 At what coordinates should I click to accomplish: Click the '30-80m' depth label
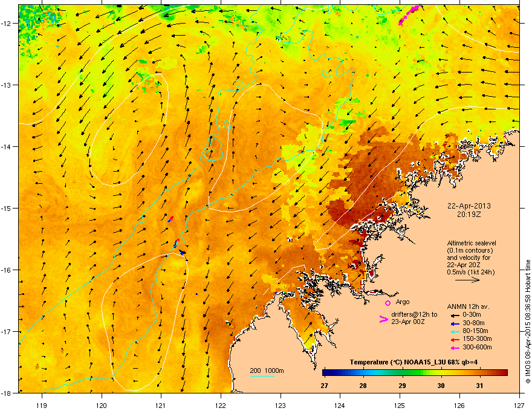(473, 323)
